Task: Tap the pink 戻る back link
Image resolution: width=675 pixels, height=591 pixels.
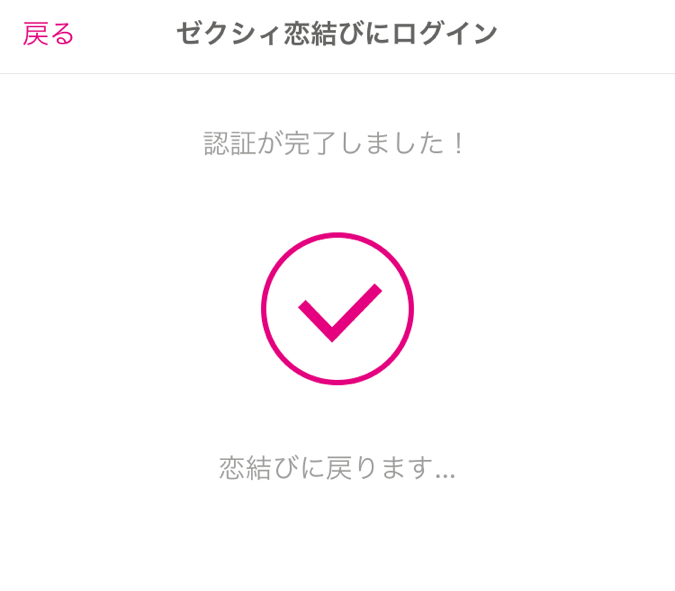Action: click(x=48, y=34)
